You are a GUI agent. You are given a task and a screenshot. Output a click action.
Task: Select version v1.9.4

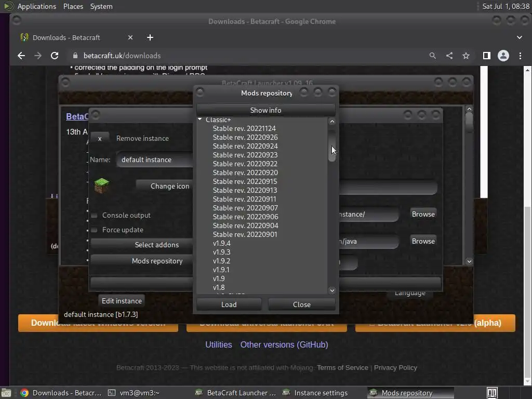click(221, 243)
